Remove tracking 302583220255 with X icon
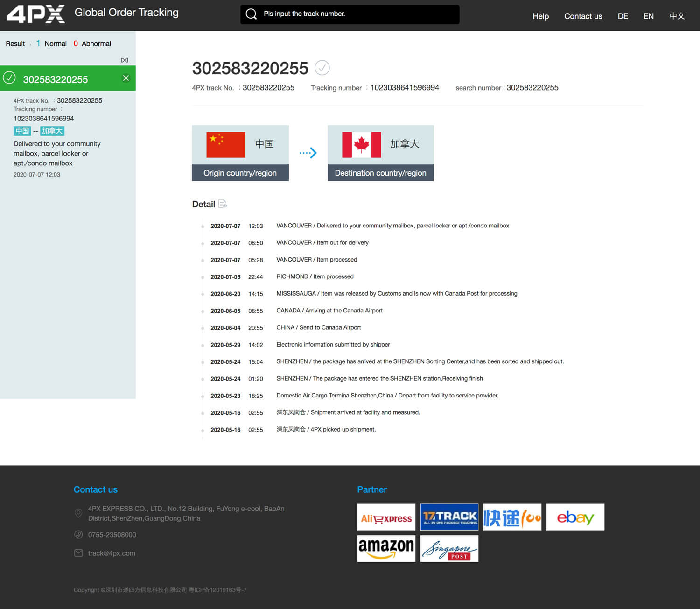The height and width of the screenshot is (609, 700). click(126, 78)
